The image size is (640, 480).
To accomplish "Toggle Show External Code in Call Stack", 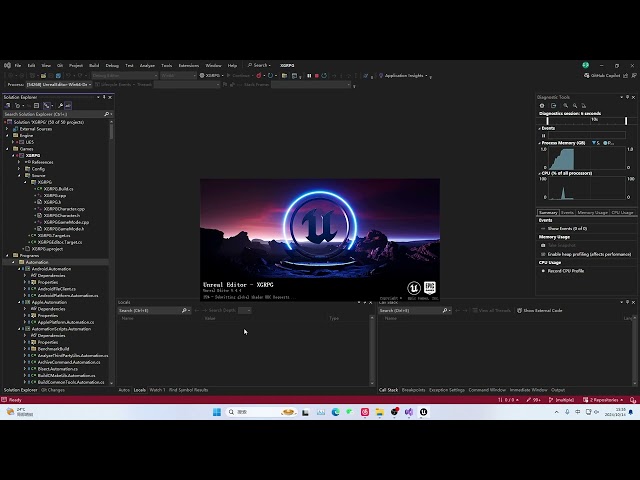I will (540, 311).
